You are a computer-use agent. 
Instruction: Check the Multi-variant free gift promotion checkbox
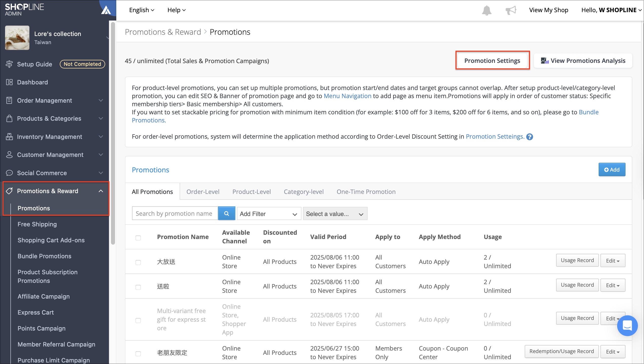click(138, 320)
